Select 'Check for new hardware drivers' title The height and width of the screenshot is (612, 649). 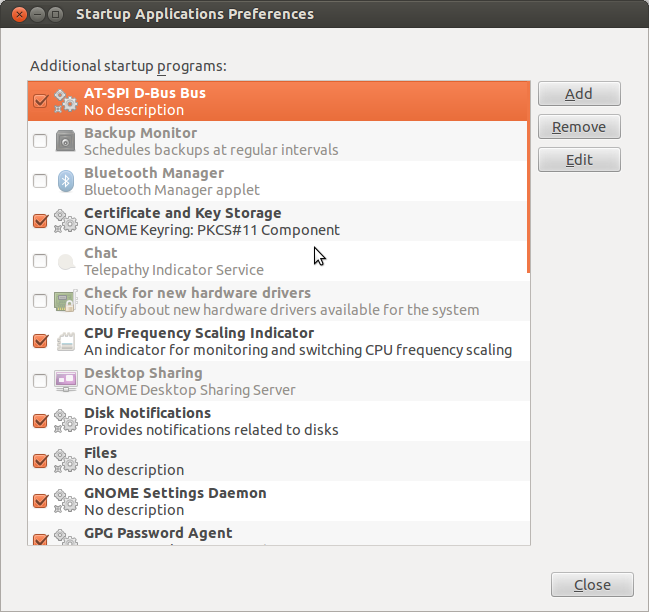tap(197, 293)
